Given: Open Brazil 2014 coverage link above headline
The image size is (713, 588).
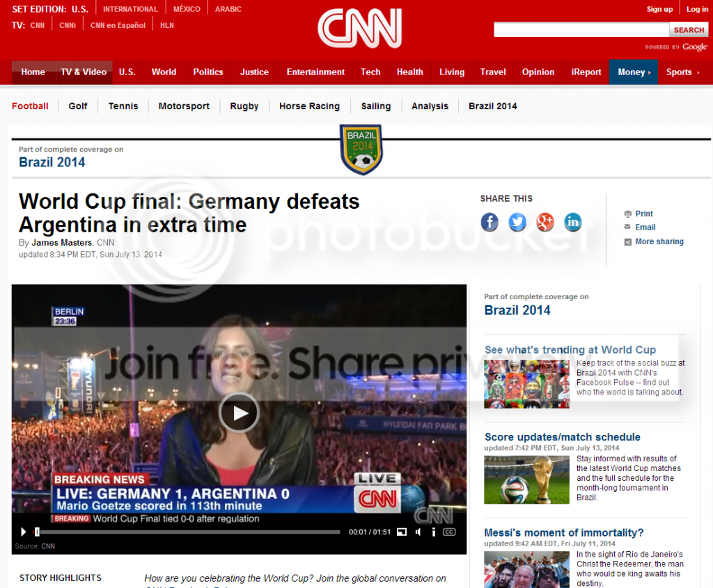Looking at the screenshot, I should (x=52, y=162).
